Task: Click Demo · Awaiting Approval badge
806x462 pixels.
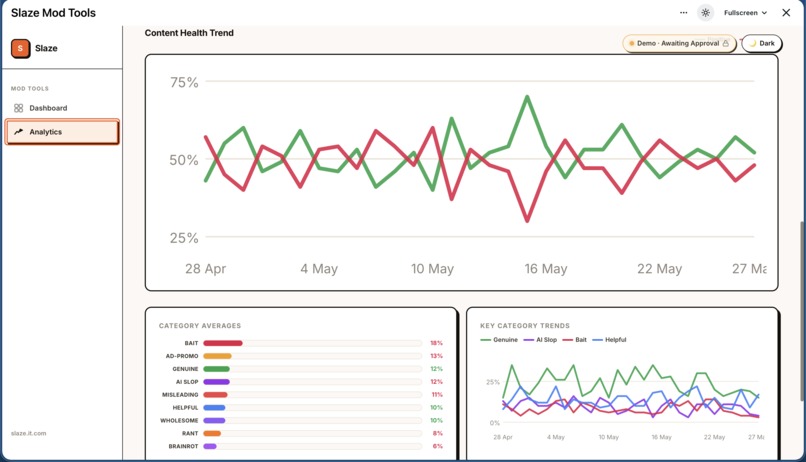Action: point(679,43)
